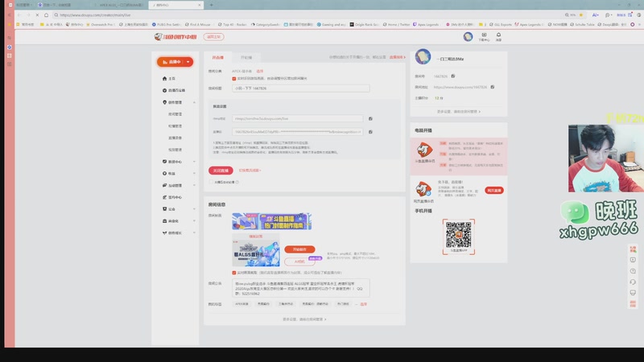This screenshot has height=362, width=644.
Task: Expand the 收益 sidebar chevron
Action: point(194,174)
